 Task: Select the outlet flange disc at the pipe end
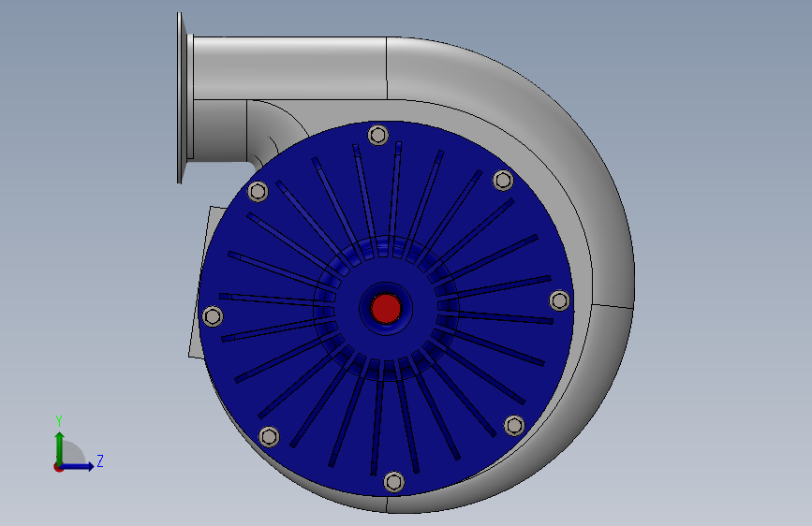click(180, 98)
